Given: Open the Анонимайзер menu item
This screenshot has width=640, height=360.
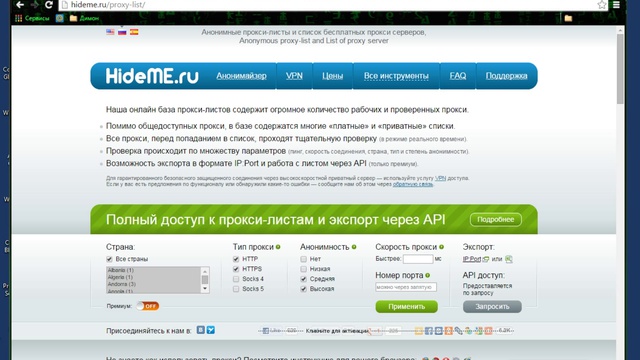Looking at the screenshot, I should (x=241, y=76).
